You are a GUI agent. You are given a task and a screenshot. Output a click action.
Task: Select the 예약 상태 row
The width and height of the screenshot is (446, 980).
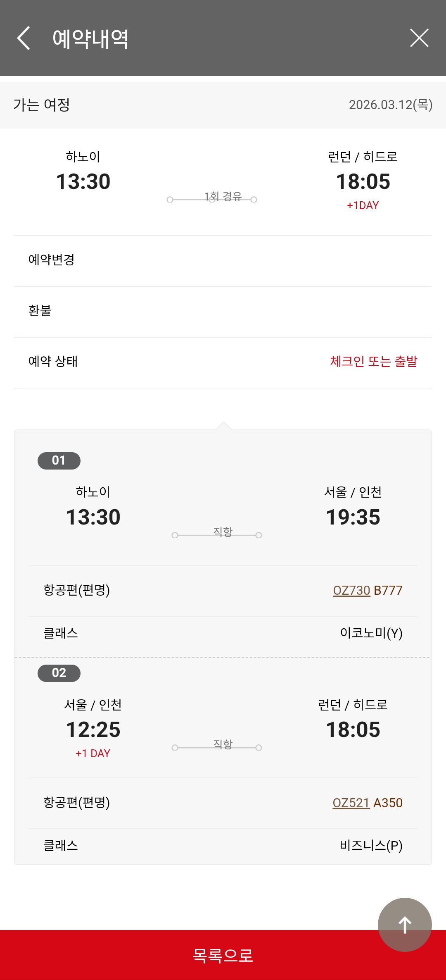pyautogui.click(x=53, y=362)
